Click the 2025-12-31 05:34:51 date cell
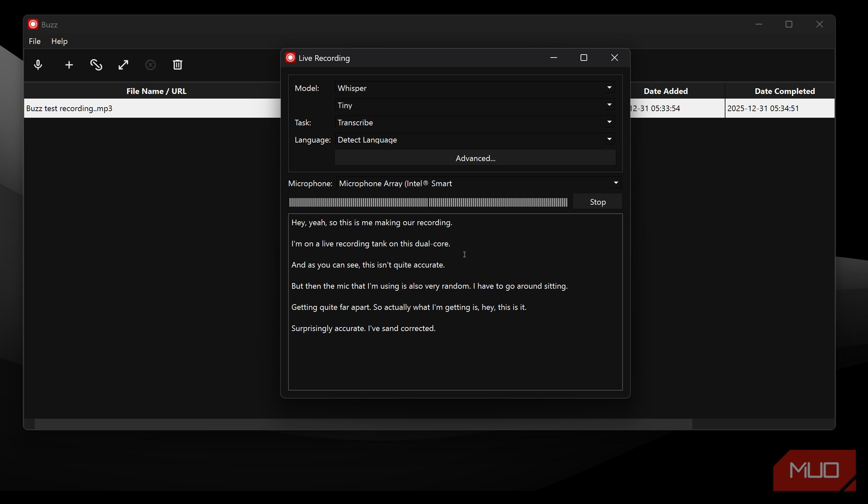Screen dimensions: 868x504 click(780, 108)
